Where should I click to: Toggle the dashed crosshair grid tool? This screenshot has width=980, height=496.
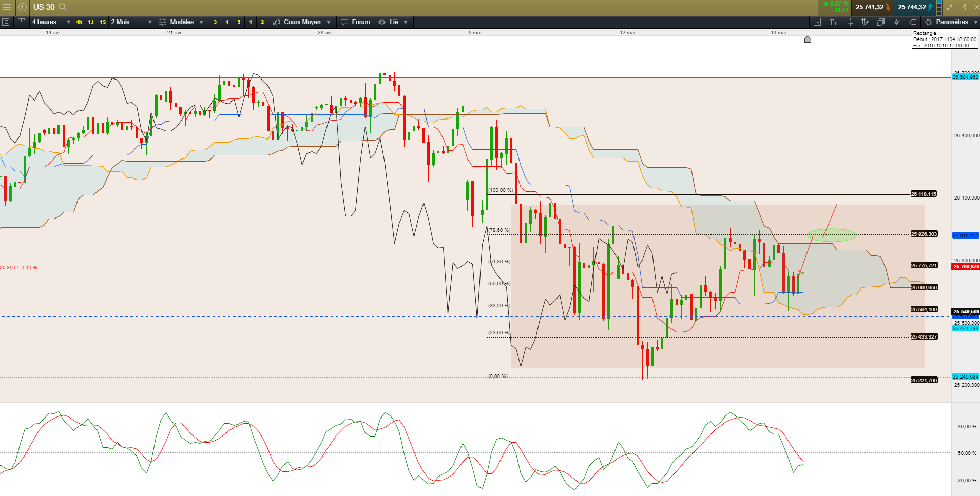pos(849,22)
